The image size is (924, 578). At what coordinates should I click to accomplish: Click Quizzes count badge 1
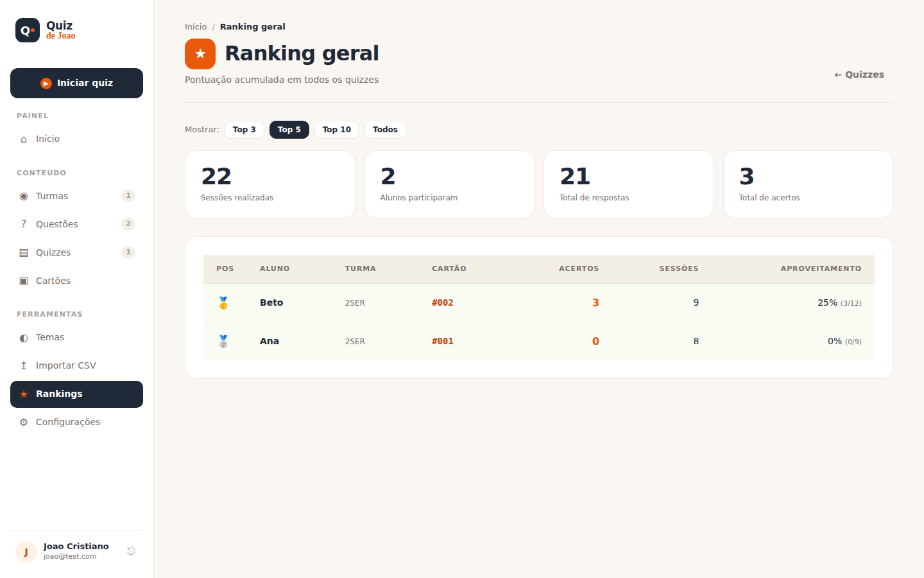click(128, 252)
